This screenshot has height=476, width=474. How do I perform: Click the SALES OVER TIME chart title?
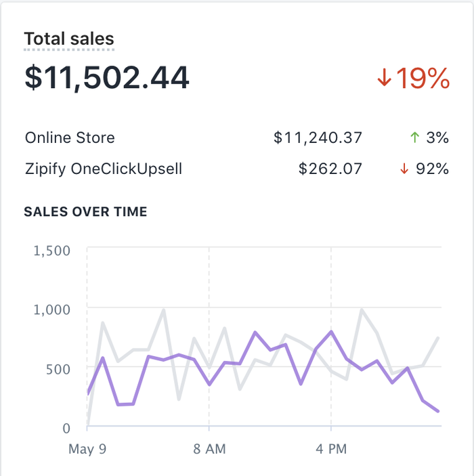tap(85, 212)
